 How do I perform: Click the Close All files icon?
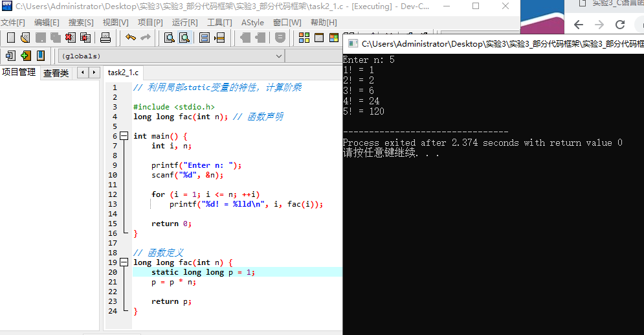tap(85, 38)
